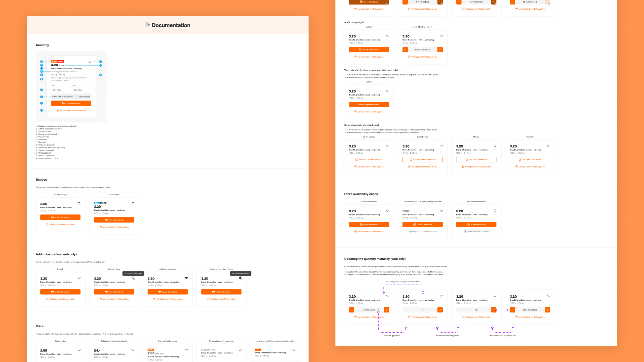Click In den Warenkorb in the With badges card
This screenshot has height=362, width=644.
114,220
